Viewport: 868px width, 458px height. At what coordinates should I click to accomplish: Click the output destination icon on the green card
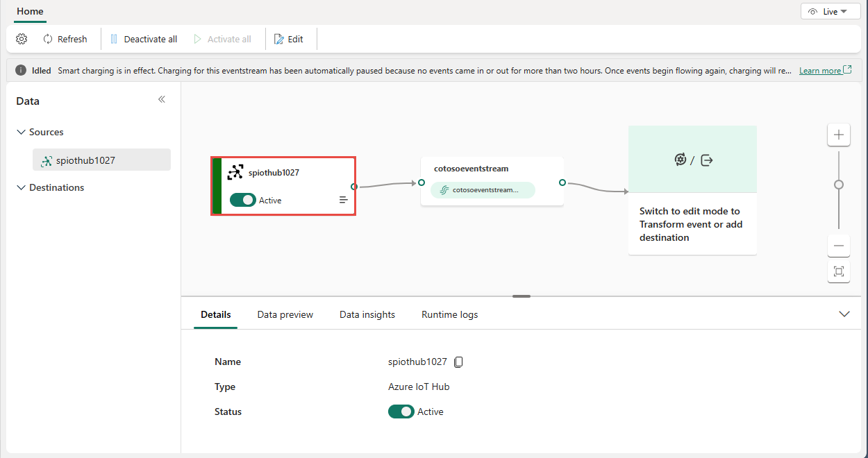point(706,159)
